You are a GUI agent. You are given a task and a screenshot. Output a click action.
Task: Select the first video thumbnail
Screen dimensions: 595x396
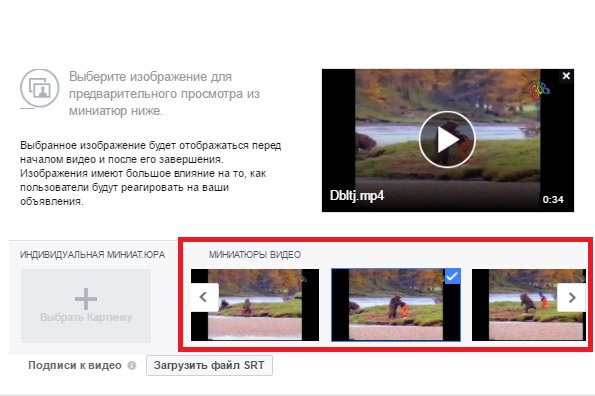coord(255,305)
